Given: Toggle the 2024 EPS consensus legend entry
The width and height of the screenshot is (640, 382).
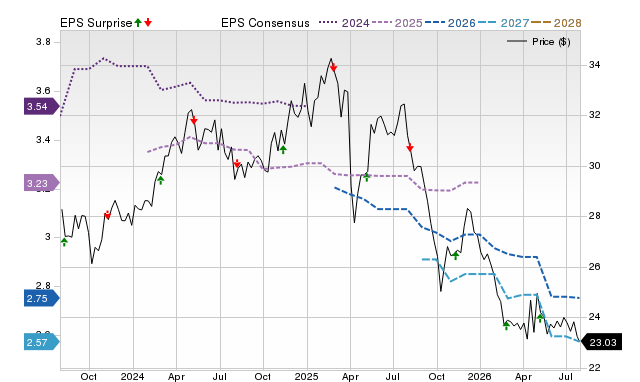Looking at the screenshot, I should [x=344, y=23].
